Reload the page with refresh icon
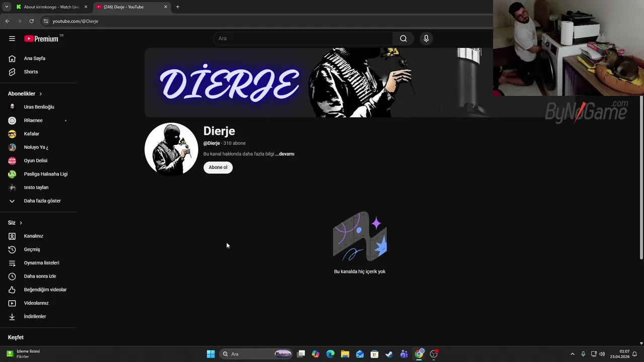Viewport: 644px width, 362px height. point(31,21)
